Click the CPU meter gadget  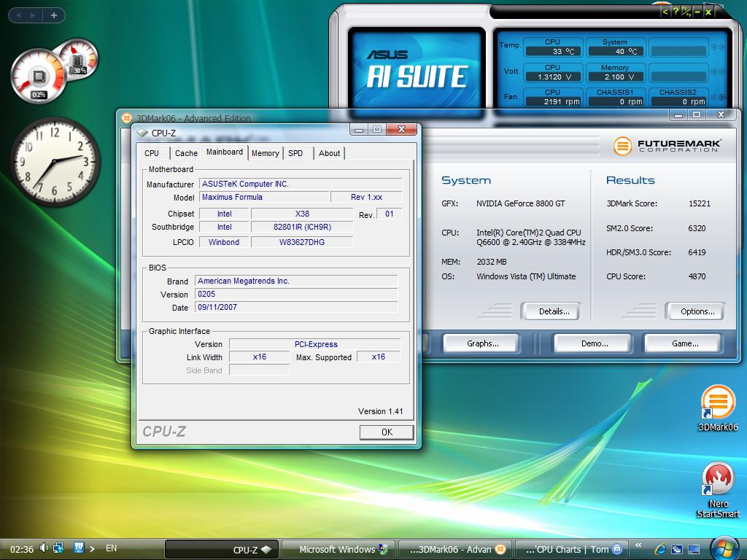38,76
